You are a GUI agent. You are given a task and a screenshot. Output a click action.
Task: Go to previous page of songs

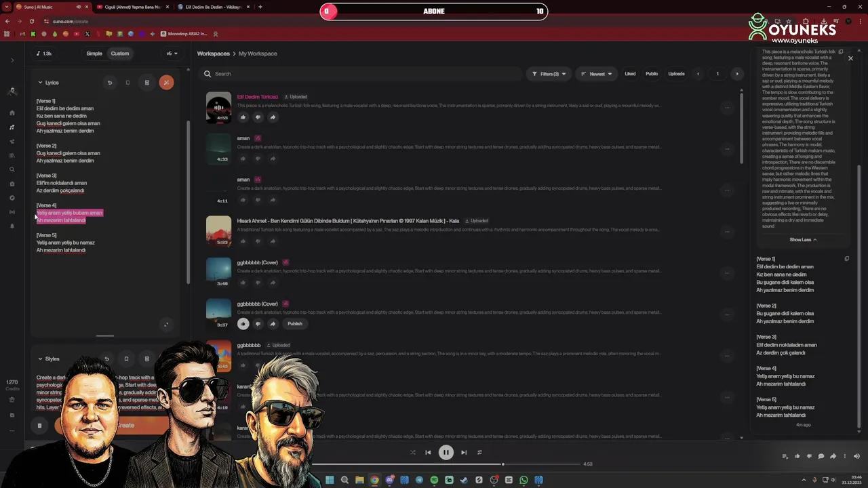pos(698,74)
